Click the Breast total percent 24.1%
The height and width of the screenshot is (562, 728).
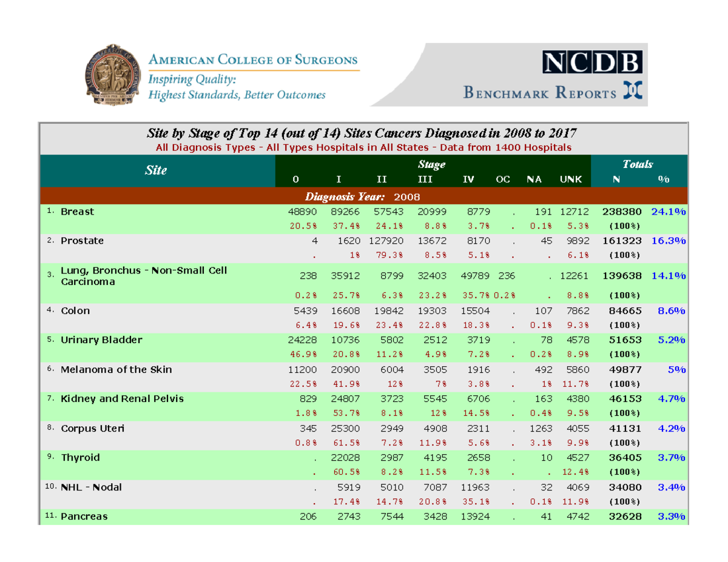(669, 212)
